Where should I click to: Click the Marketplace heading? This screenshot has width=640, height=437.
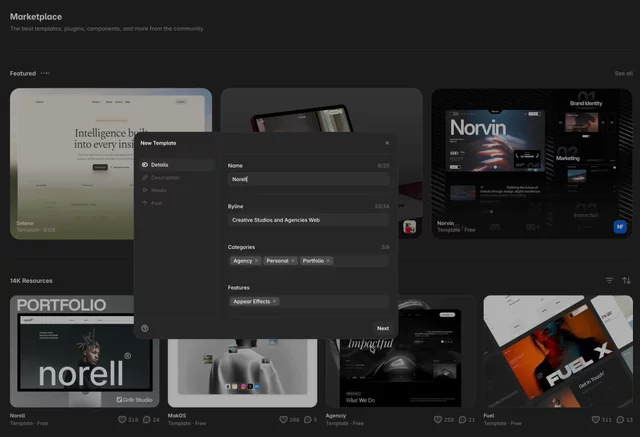36,17
